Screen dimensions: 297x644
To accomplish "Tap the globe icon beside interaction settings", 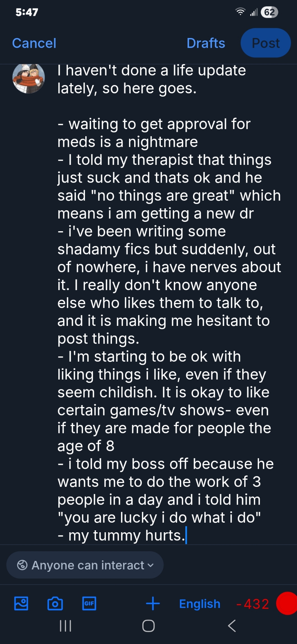I will (x=22, y=565).
